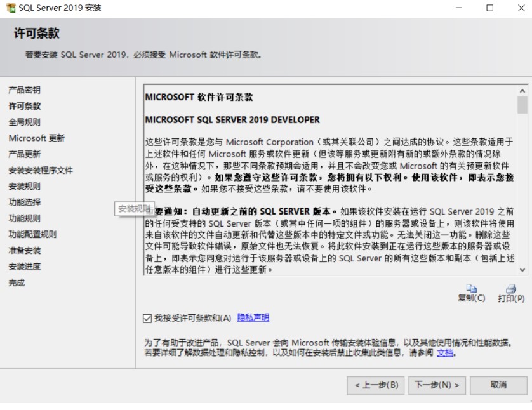Close the SQL Server 2019 setup window
Image resolution: width=532 pixels, height=410 pixels.
pos(521,8)
